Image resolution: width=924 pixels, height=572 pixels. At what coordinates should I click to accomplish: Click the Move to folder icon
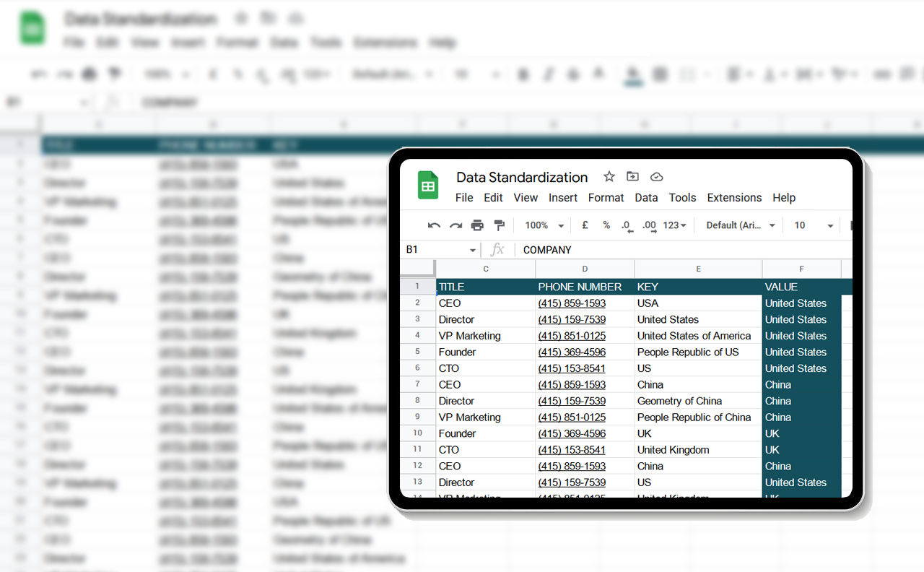(x=632, y=177)
